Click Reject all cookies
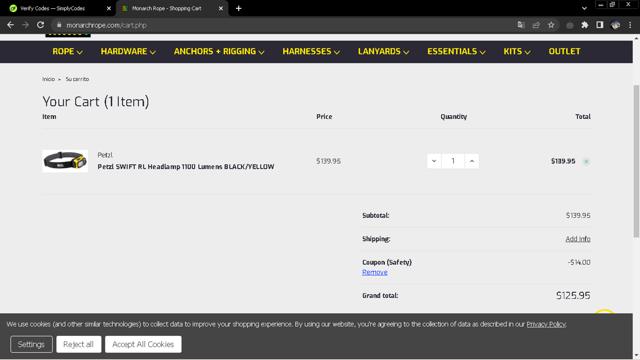Viewport: 640px width, 360px height. (78, 344)
